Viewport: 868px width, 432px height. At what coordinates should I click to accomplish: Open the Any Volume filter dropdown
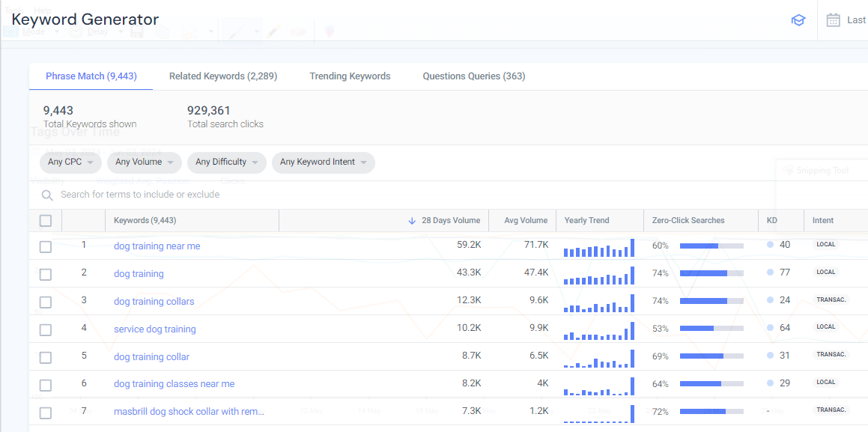pos(145,162)
